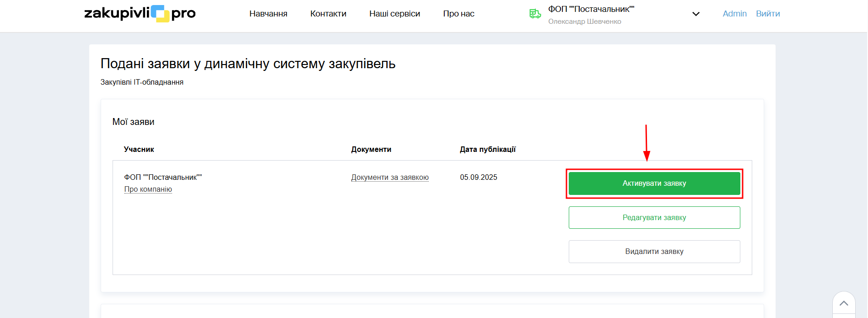The image size is (868, 318).
Task: Open the Навчання menu item
Action: [x=268, y=14]
